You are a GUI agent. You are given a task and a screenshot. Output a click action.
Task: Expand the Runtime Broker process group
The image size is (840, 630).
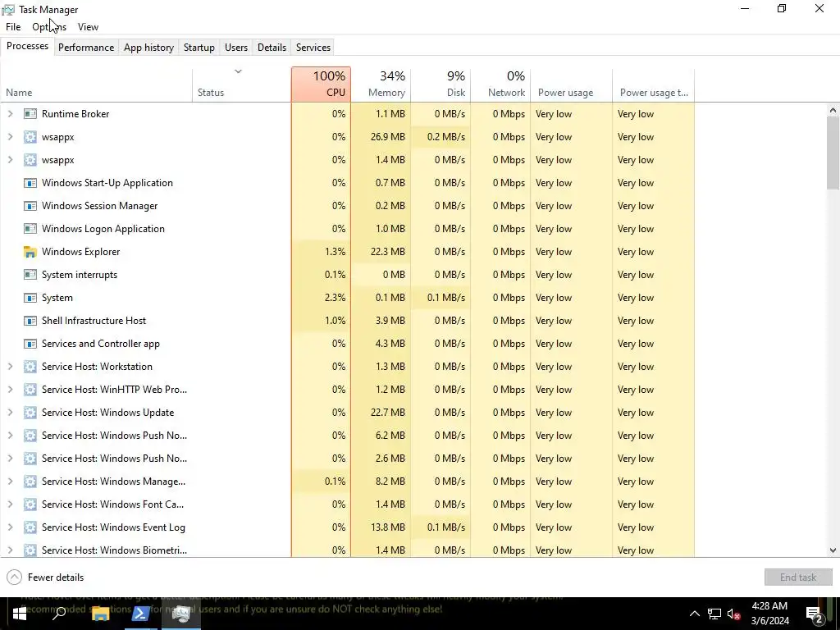tap(10, 113)
